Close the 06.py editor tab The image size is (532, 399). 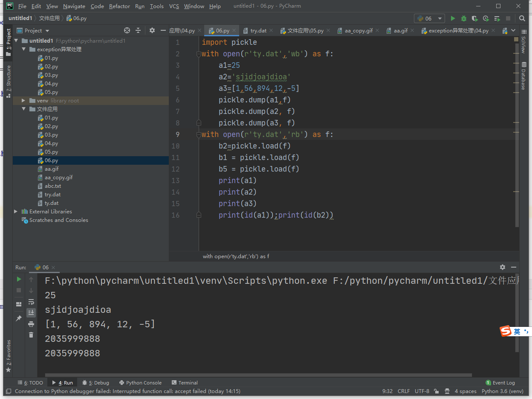[235, 31]
